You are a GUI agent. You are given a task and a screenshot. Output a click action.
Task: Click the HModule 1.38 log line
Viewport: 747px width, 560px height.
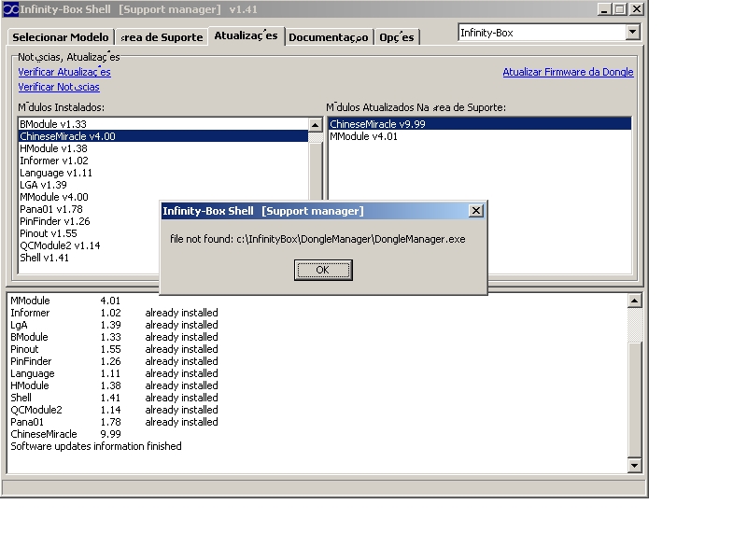click(x=114, y=385)
